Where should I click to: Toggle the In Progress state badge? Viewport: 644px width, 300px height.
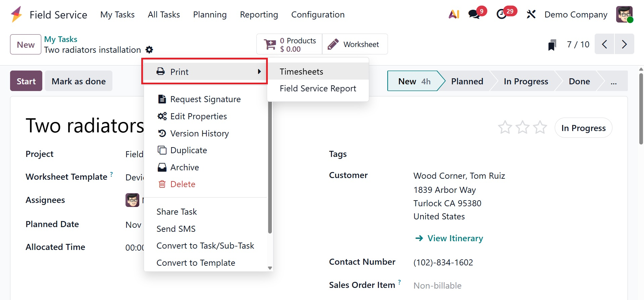click(x=583, y=128)
